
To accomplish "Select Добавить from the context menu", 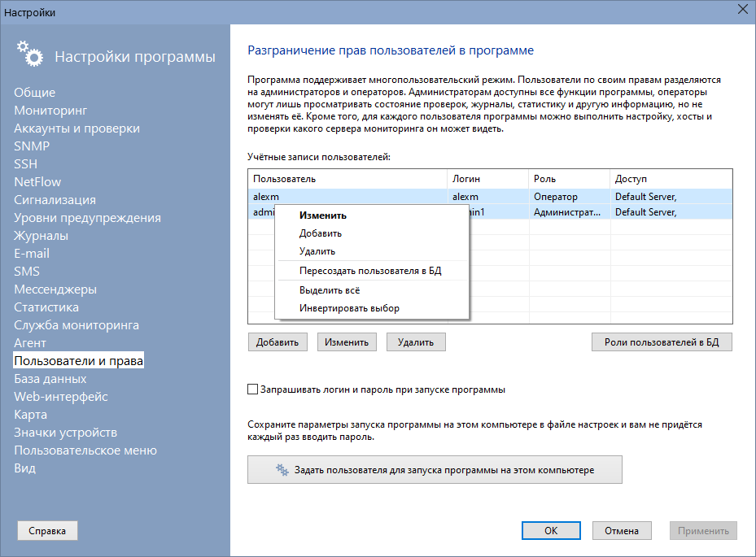I will (x=320, y=233).
